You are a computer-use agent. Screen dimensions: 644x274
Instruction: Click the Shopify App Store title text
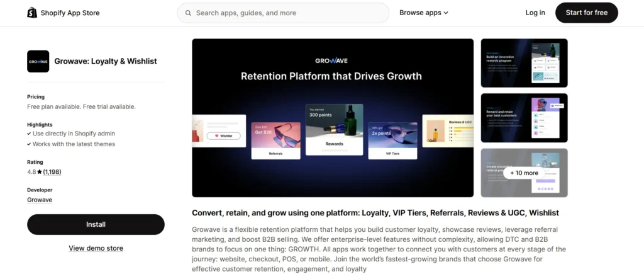click(70, 13)
